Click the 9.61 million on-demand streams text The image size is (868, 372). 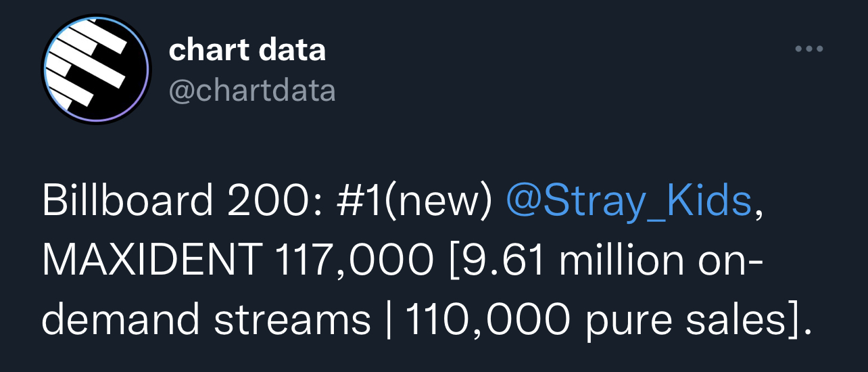406,289
